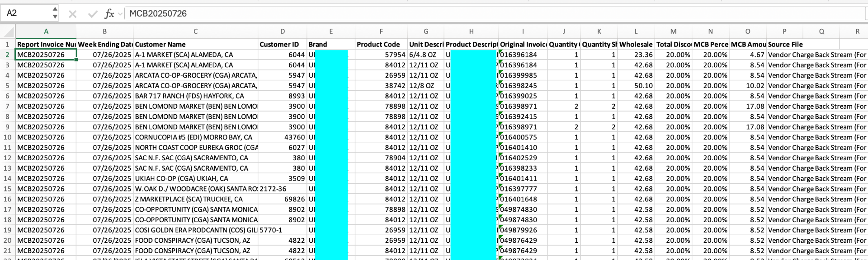Click the cancel X in formula bar
Viewport: 868px width, 260px height.
72,14
